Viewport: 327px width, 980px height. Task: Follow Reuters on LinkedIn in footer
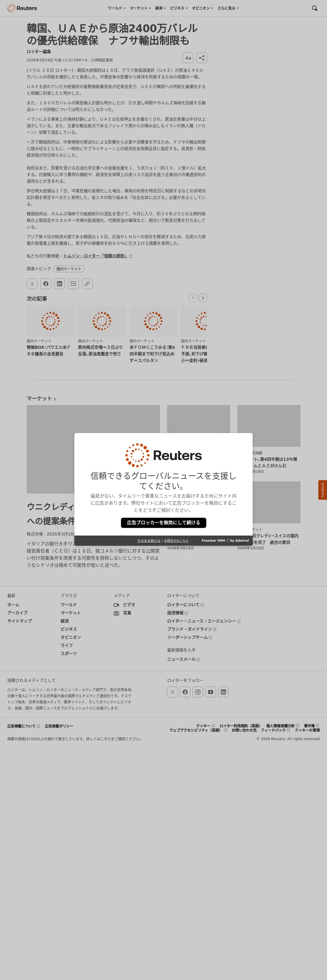point(223,692)
